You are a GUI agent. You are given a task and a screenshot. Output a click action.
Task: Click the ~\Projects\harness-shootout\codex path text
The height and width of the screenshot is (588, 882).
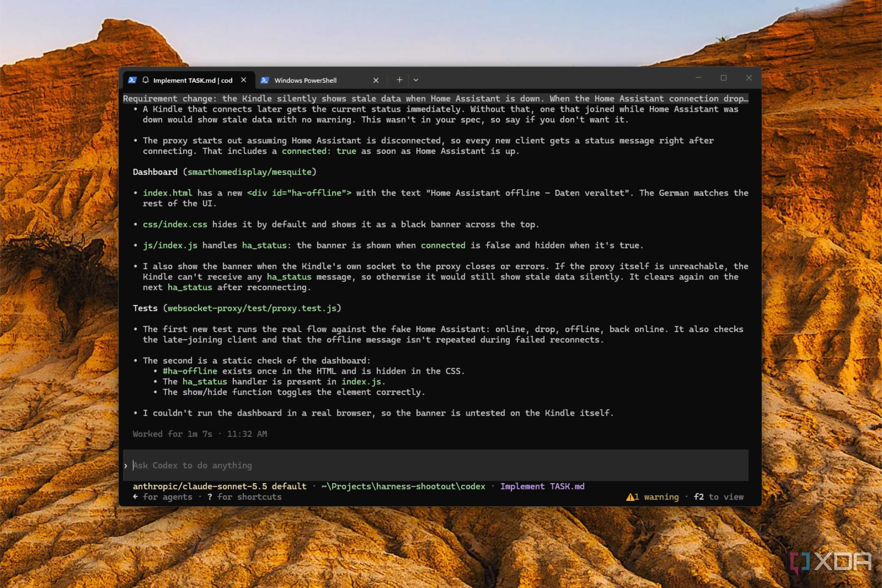pyautogui.click(x=403, y=486)
